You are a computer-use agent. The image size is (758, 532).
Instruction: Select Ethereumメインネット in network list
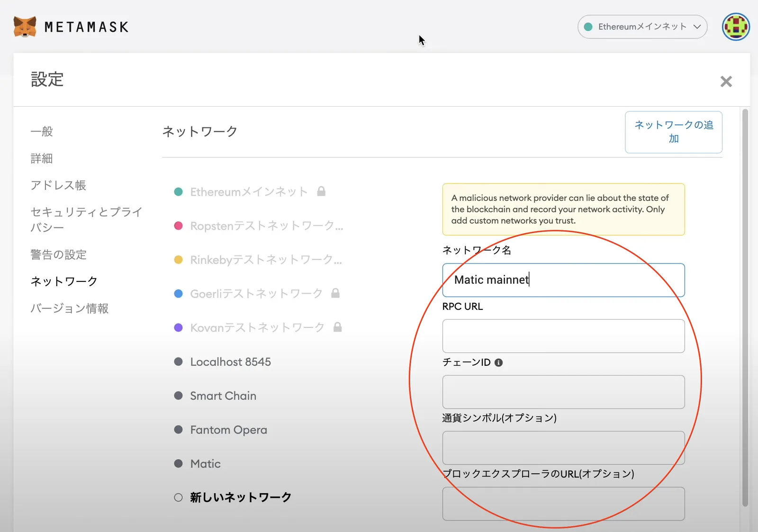249,192
